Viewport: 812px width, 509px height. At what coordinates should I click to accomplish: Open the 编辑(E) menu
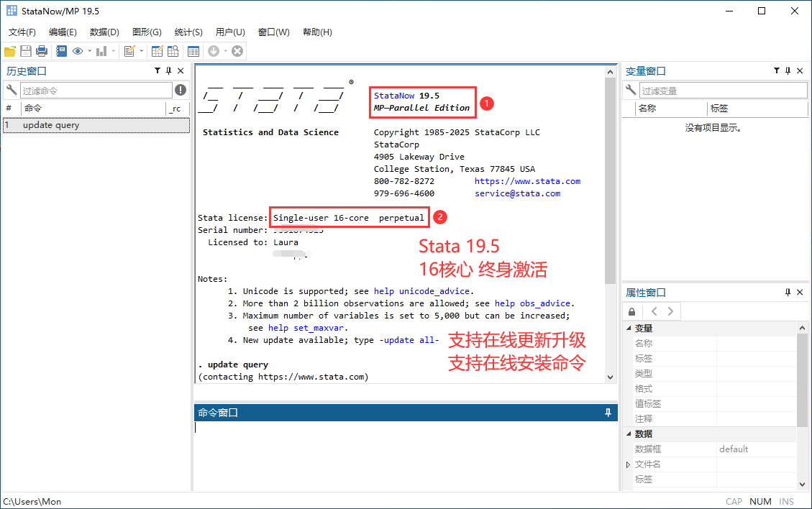63,32
